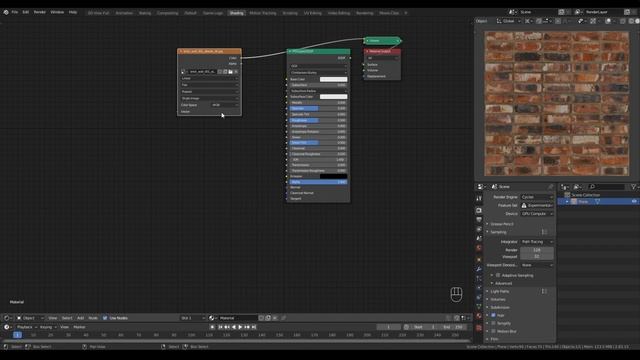Jump to the start frame

[x=220, y=327]
